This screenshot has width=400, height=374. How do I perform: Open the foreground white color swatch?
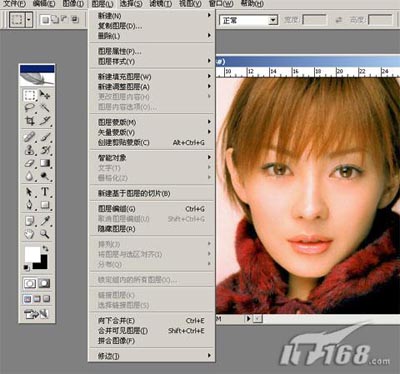click(x=32, y=254)
